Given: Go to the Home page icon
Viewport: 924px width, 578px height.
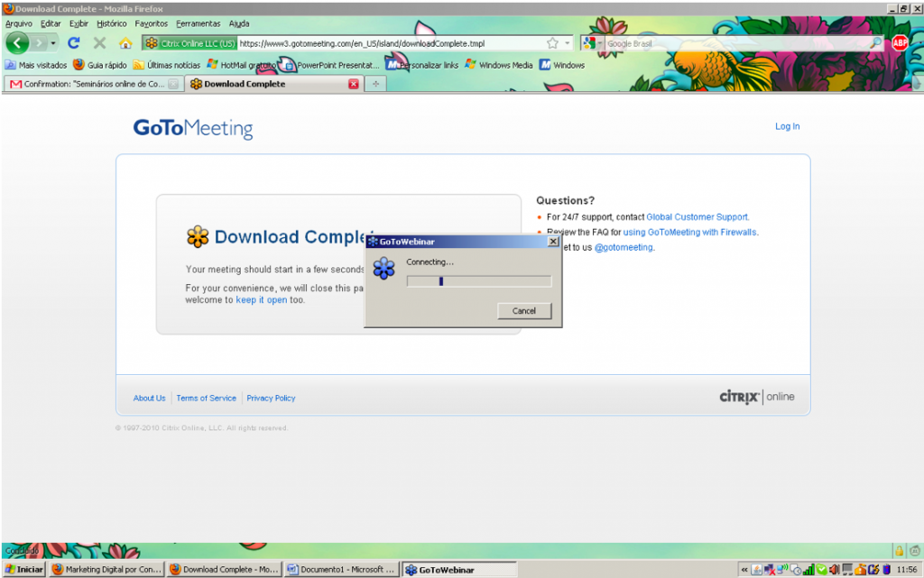Looking at the screenshot, I should pyautogui.click(x=125, y=43).
